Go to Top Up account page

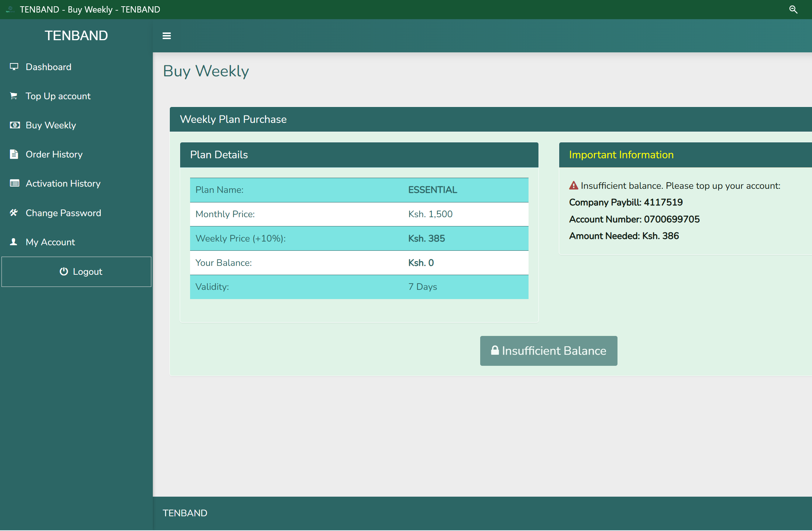coord(58,96)
